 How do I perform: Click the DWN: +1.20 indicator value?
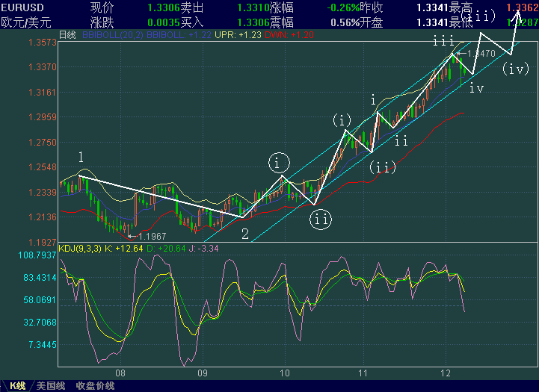289,35
